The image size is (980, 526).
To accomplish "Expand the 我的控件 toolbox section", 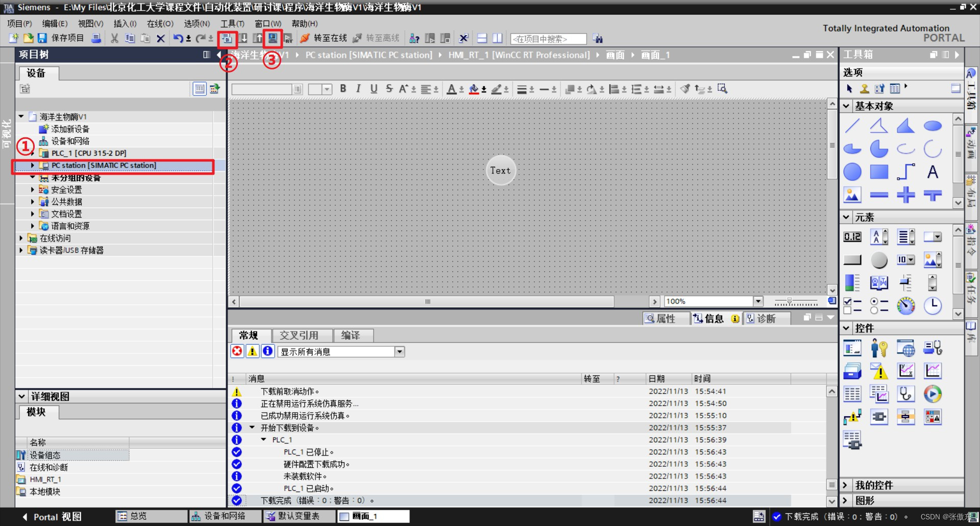I will click(x=845, y=485).
